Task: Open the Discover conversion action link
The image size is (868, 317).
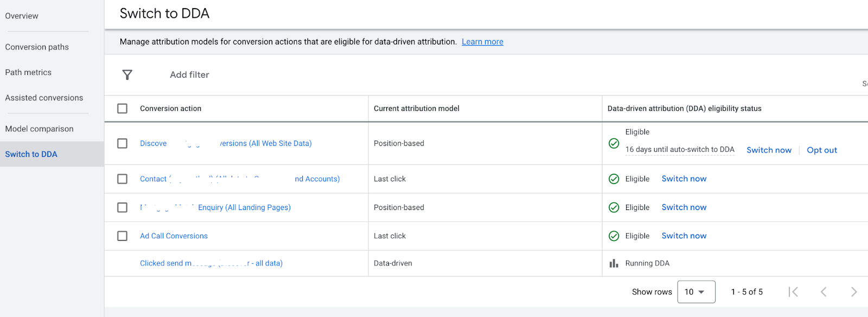Action: pyautogui.click(x=226, y=143)
